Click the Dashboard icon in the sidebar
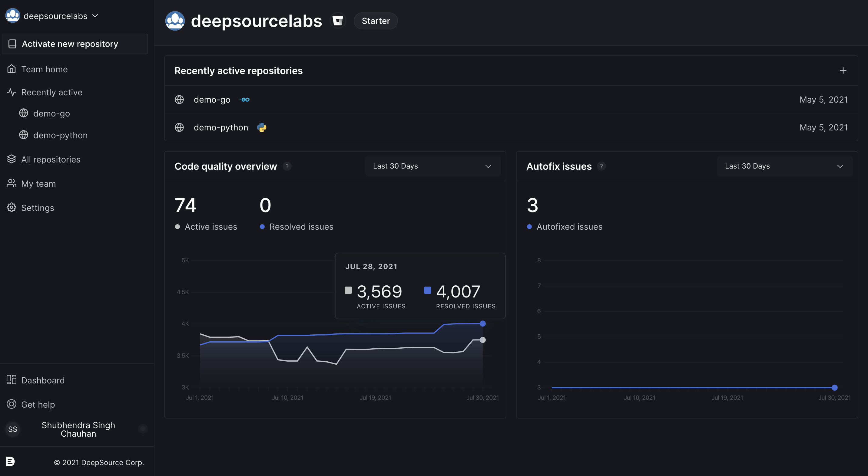This screenshot has width=868, height=476. pos(12,380)
